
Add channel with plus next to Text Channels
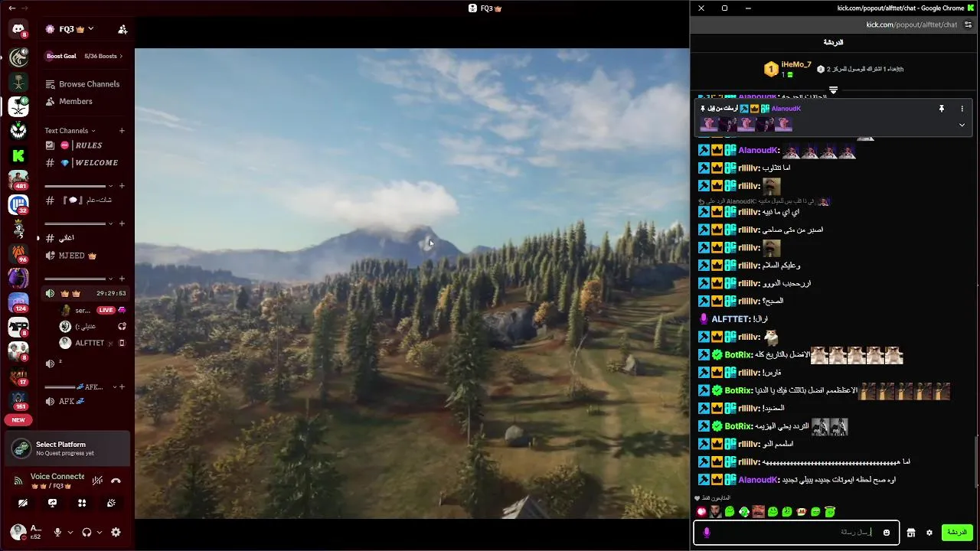122,131
